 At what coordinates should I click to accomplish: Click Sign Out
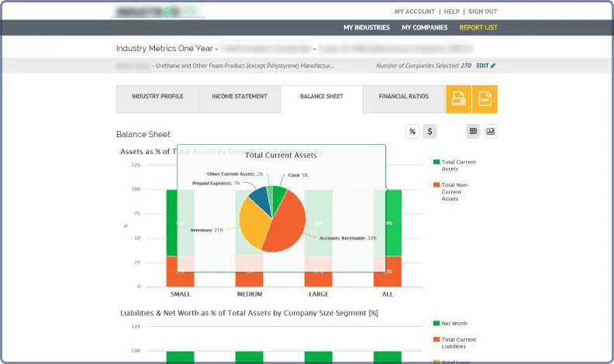tap(483, 12)
